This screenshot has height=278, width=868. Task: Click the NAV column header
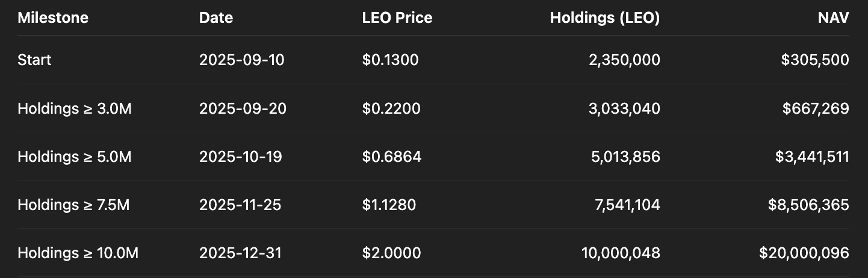click(832, 18)
